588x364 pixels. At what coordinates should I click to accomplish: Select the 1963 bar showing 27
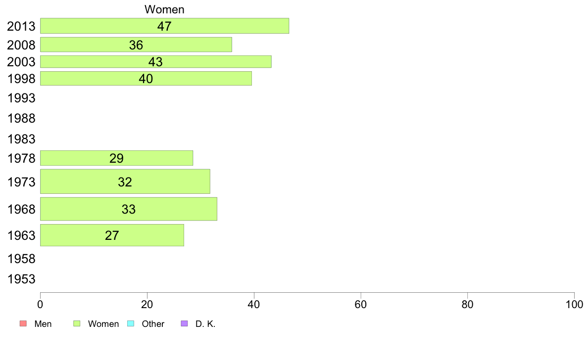(112, 235)
